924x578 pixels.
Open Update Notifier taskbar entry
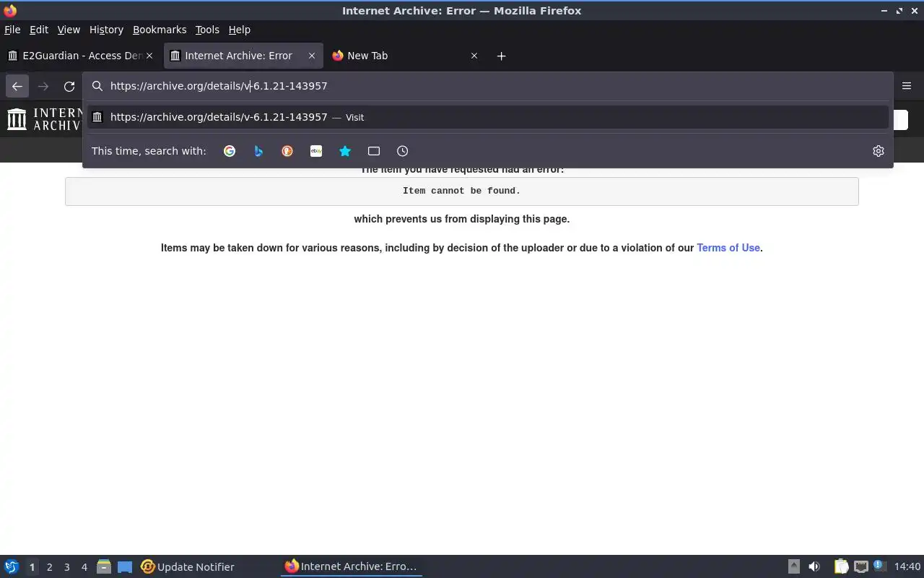[x=188, y=567]
